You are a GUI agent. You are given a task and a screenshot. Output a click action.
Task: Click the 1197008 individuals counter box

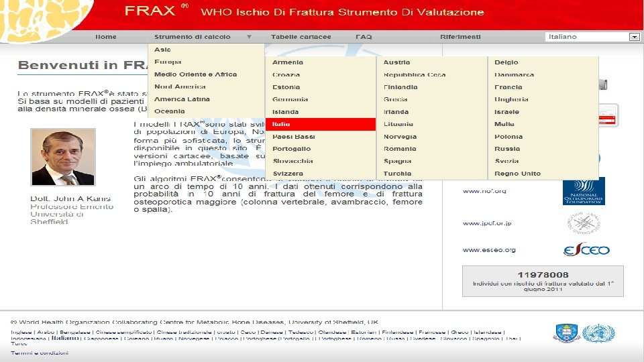pos(543,281)
